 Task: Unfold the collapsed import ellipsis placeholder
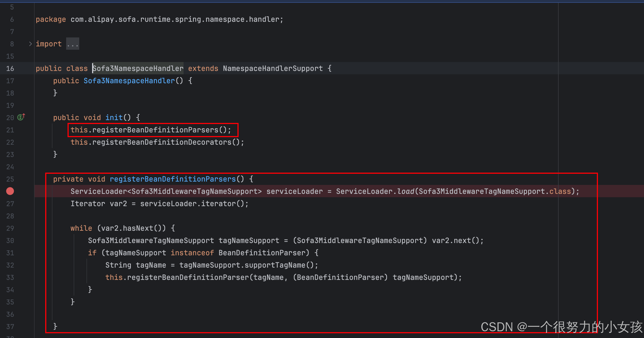[73, 44]
